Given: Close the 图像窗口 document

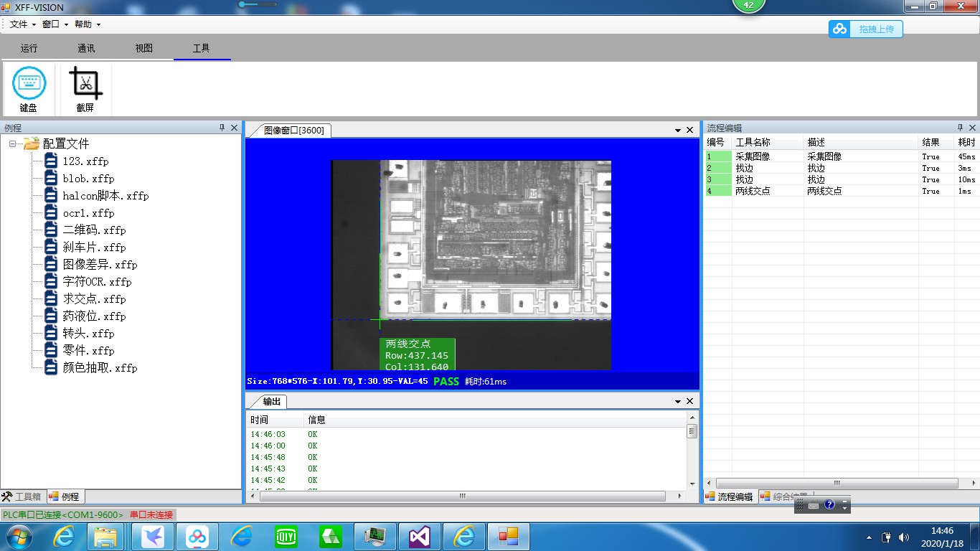Looking at the screenshot, I should tap(690, 131).
